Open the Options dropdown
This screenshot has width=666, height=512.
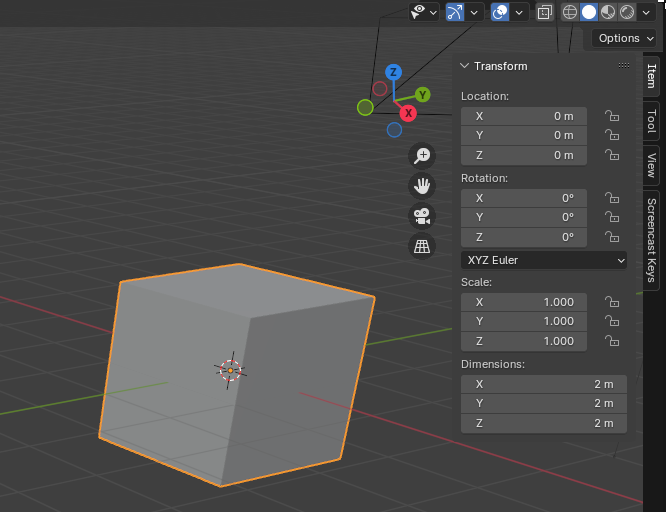[625, 38]
